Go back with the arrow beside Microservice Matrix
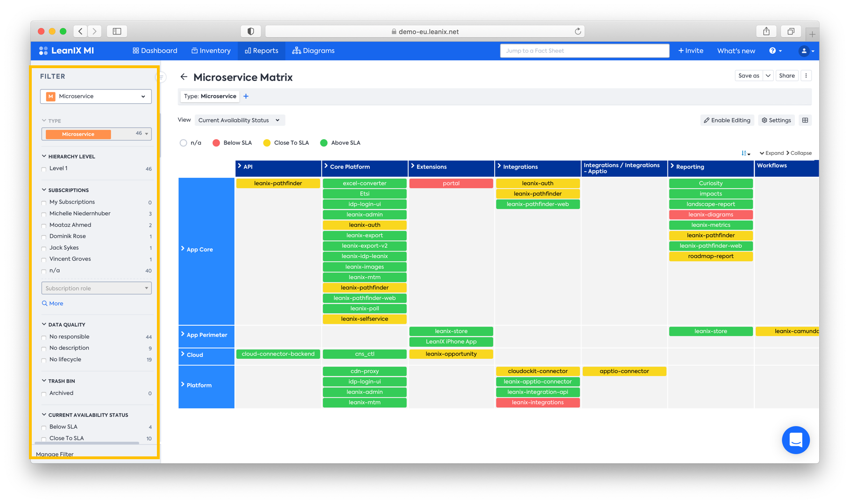 [184, 77]
